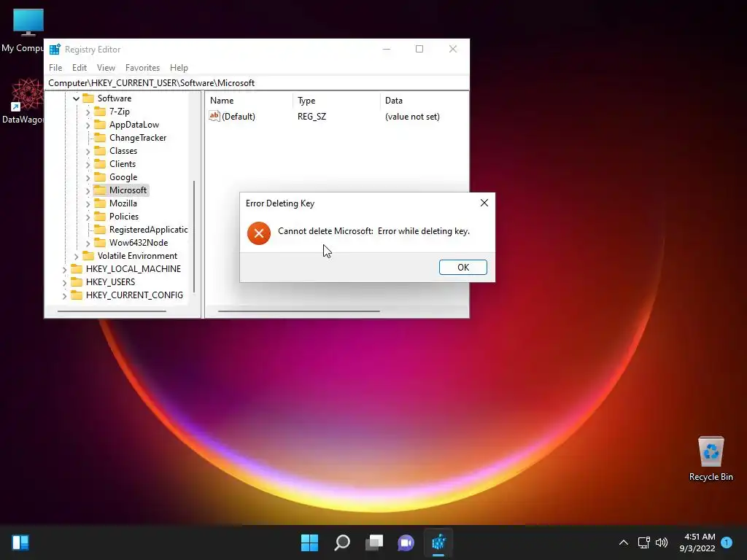Select the Clients folder icon
This screenshot has width=747, height=560.
100,164
